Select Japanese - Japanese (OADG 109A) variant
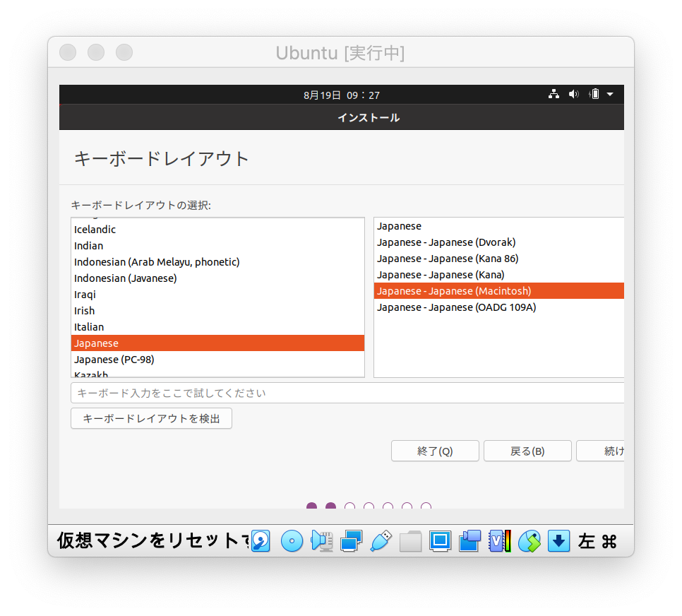Image resolution: width=682 pixels, height=616 pixels. click(x=499, y=307)
